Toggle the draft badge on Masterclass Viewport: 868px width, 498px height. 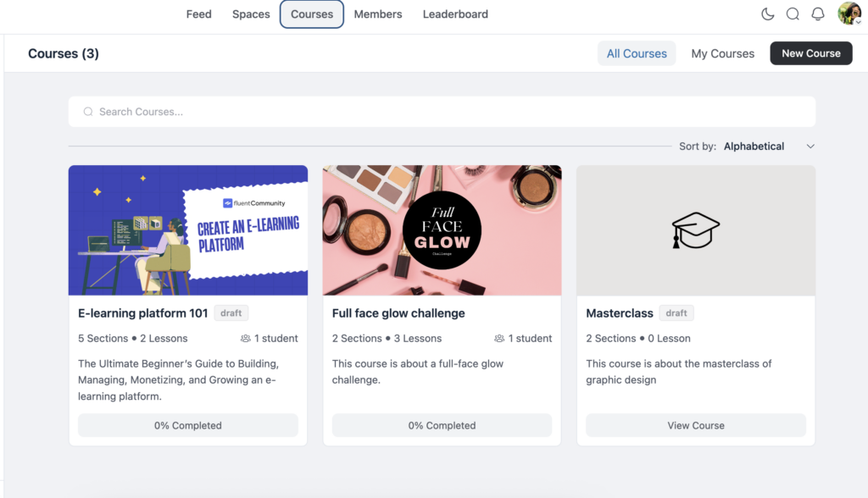click(676, 313)
